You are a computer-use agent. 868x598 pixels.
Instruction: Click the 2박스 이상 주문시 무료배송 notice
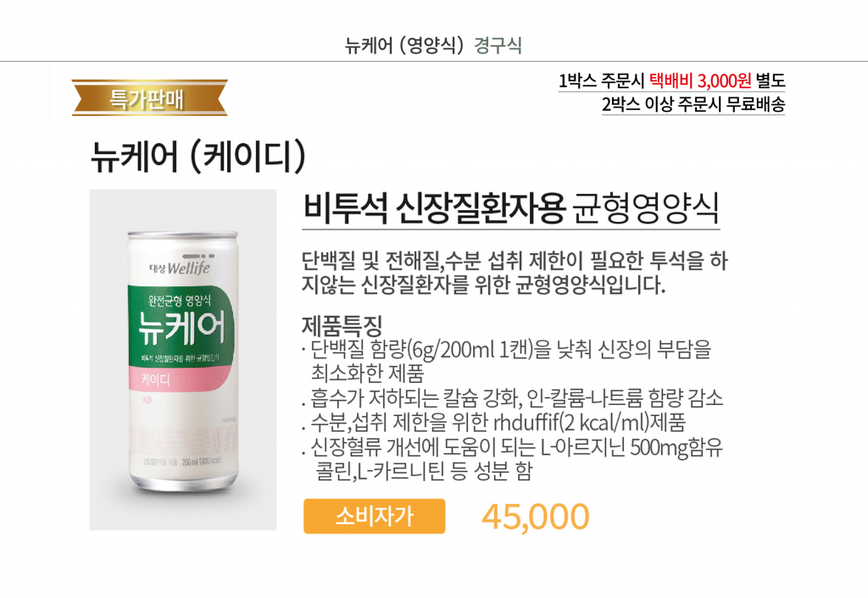[x=693, y=103]
